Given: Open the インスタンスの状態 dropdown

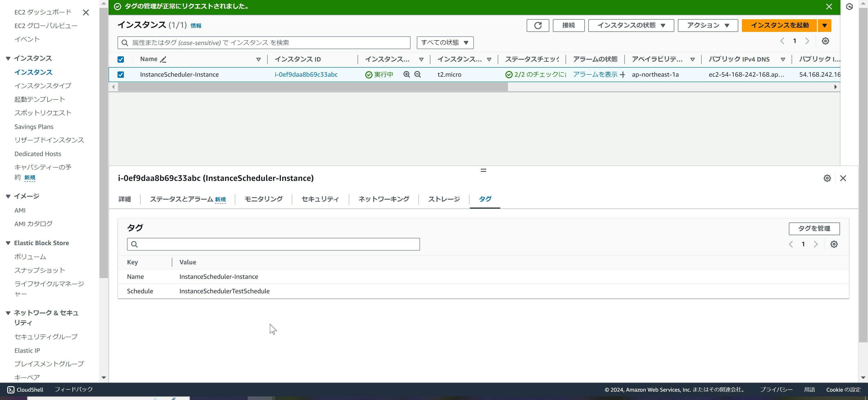Looking at the screenshot, I should click(631, 25).
